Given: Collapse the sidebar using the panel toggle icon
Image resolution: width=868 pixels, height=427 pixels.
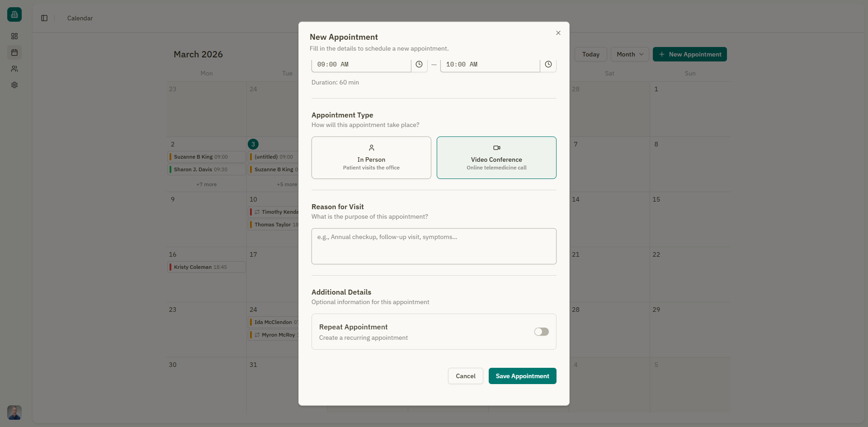Looking at the screenshot, I should point(44,18).
